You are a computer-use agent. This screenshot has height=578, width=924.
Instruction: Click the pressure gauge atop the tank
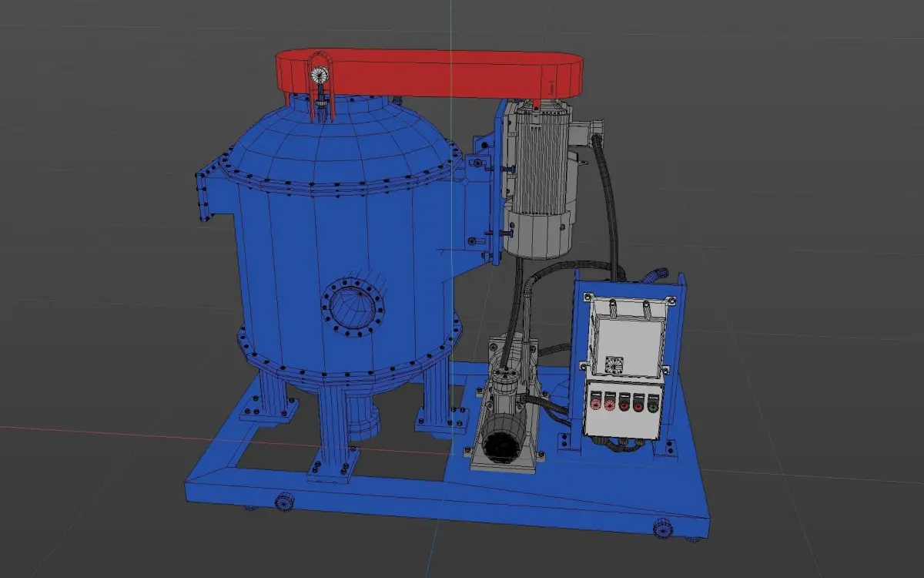tap(318, 75)
